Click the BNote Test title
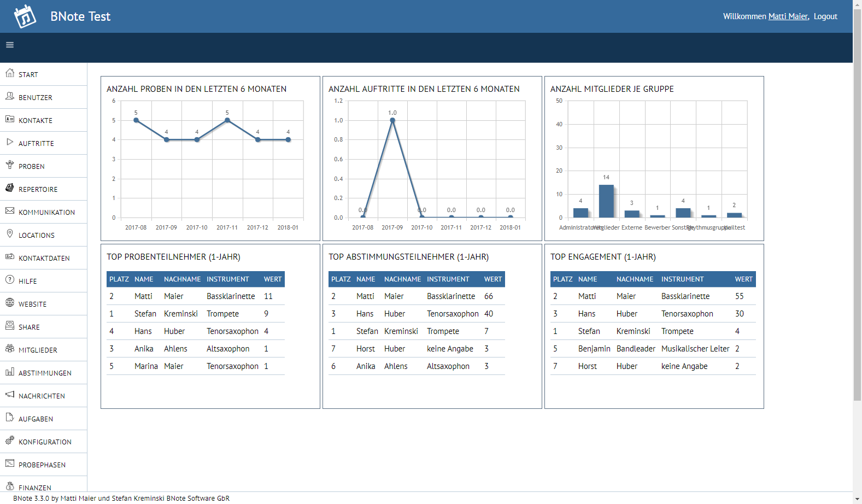 click(80, 16)
